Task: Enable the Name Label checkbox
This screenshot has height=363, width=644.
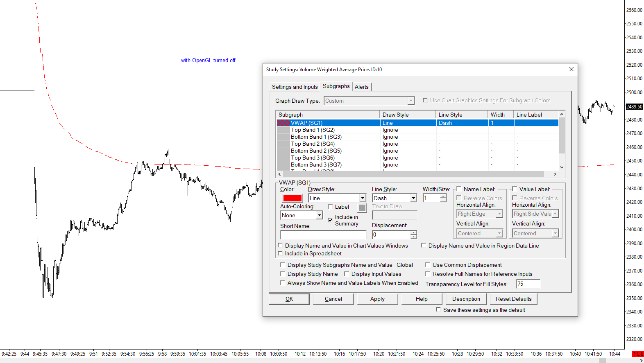Action: [x=459, y=189]
